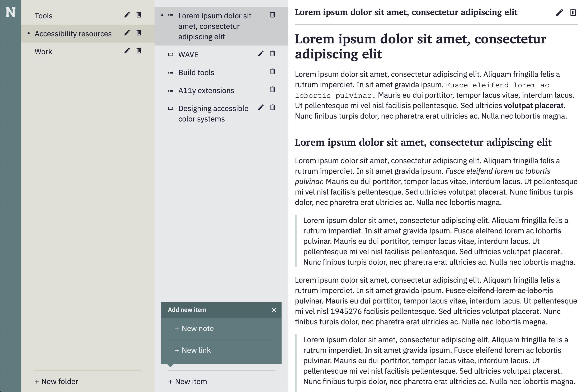Image resolution: width=584 pixels, height=392 pixels.
Task: Delete the Build tools note
Action: [273, 72]
